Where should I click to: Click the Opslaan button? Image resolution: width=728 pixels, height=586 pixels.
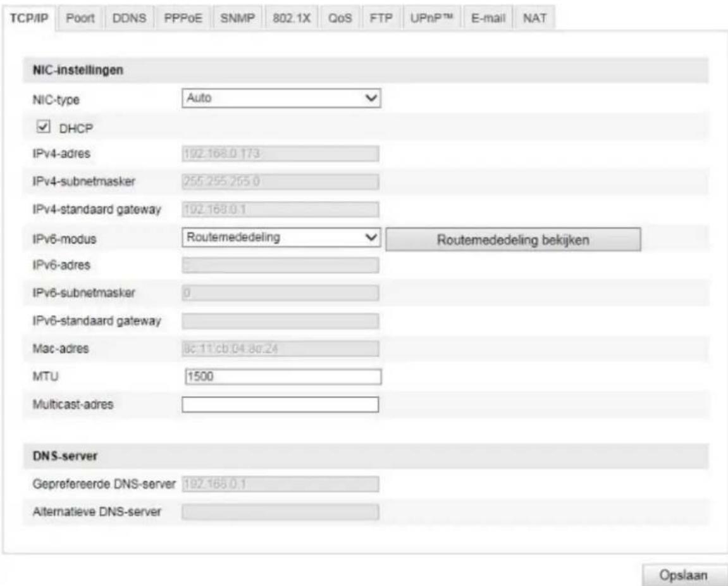point(683,575)
